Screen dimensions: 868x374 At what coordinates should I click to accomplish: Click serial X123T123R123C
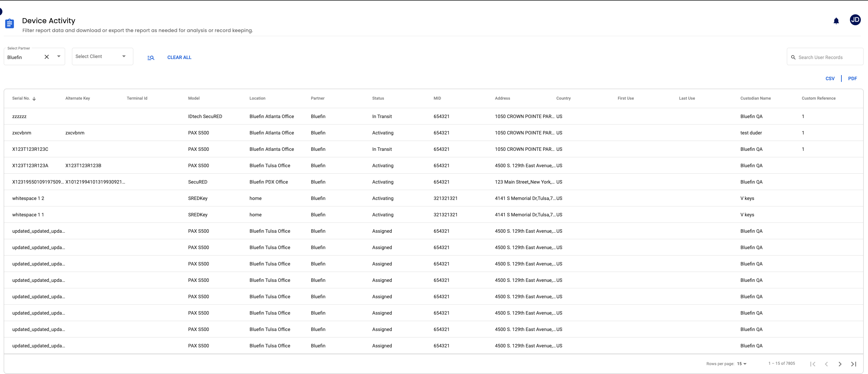pyautogui.click(x=30, y=149)
